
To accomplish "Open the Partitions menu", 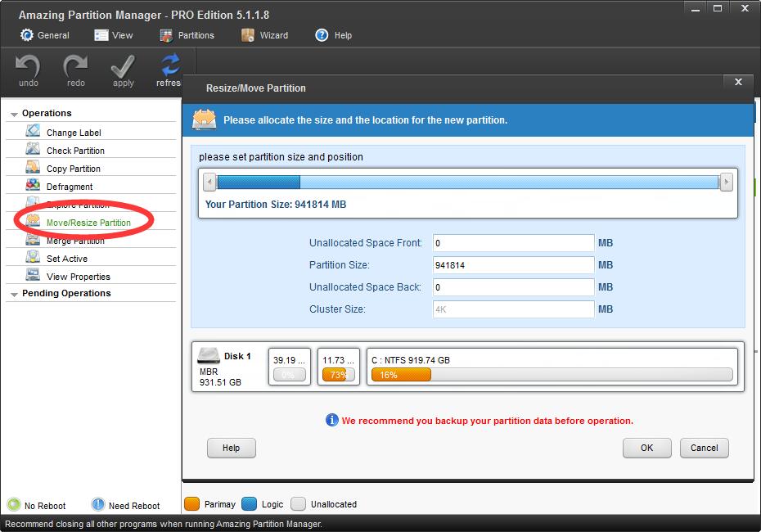I will 187,35.
